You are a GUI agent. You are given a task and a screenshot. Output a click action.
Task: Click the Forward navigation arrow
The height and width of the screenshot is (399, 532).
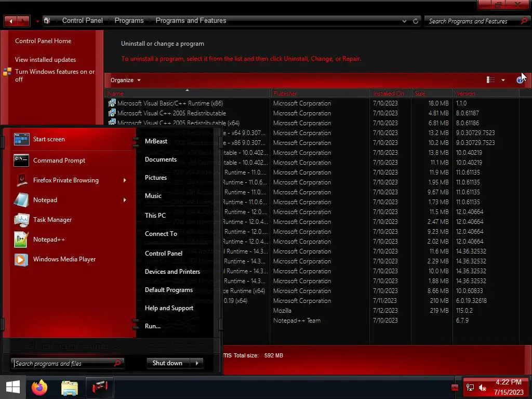[23, 21]
